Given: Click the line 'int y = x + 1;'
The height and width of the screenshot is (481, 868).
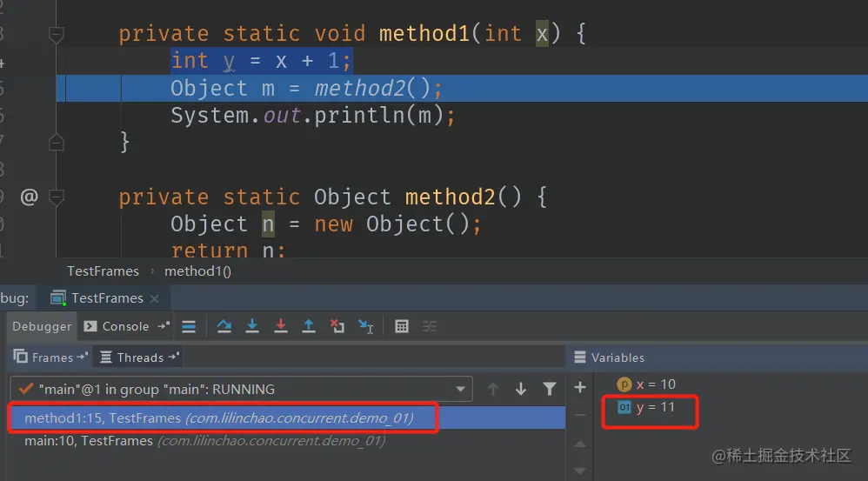Looking at the screenshot, I should [x=261, y=61].
